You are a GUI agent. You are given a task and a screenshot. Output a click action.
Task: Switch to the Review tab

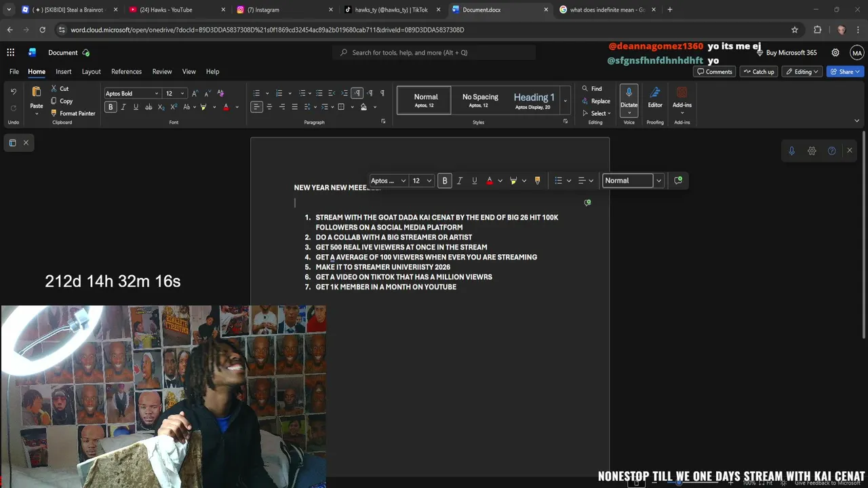pyautogui.click(x=162, y=71)
